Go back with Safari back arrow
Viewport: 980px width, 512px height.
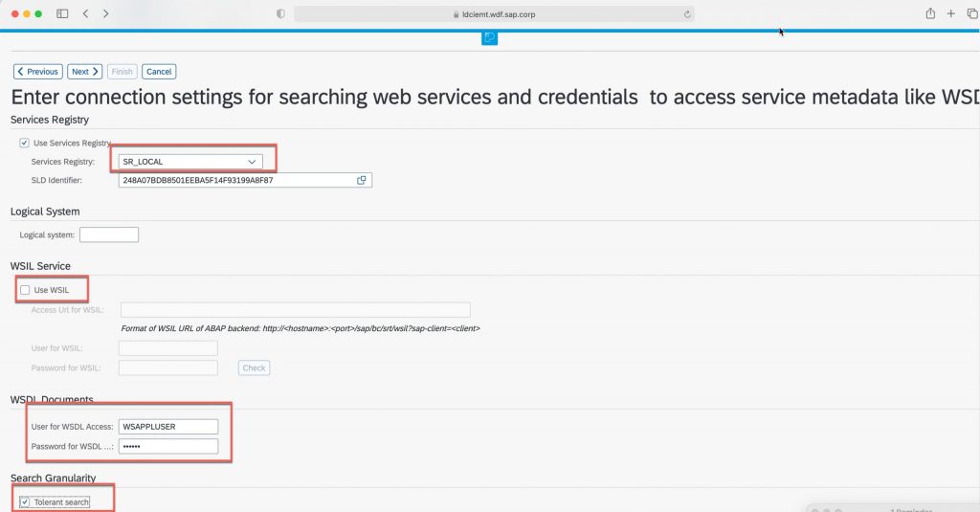(85, 13)
